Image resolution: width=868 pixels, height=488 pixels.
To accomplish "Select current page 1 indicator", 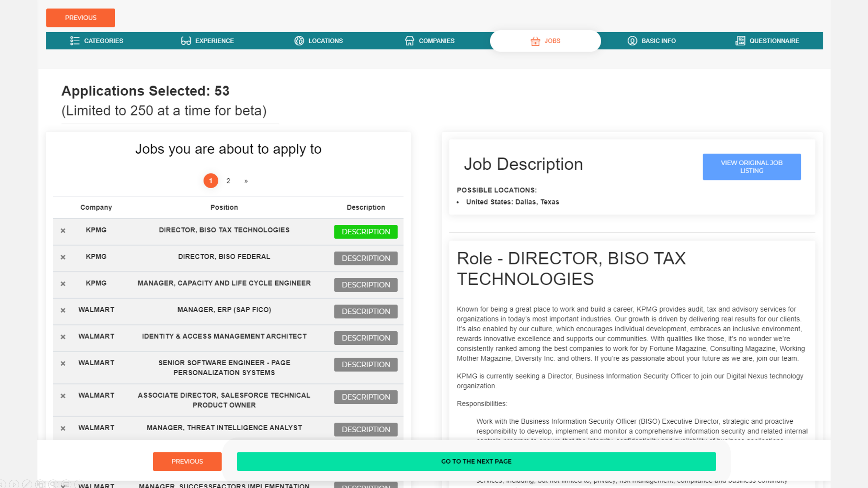I will (x=210, y=181).
